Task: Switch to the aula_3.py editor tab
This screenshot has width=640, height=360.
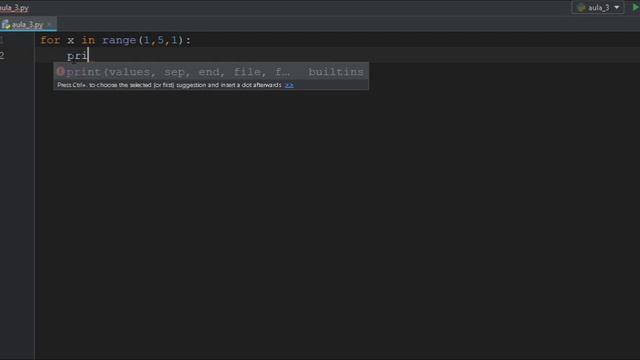Action: pos(27,25)
